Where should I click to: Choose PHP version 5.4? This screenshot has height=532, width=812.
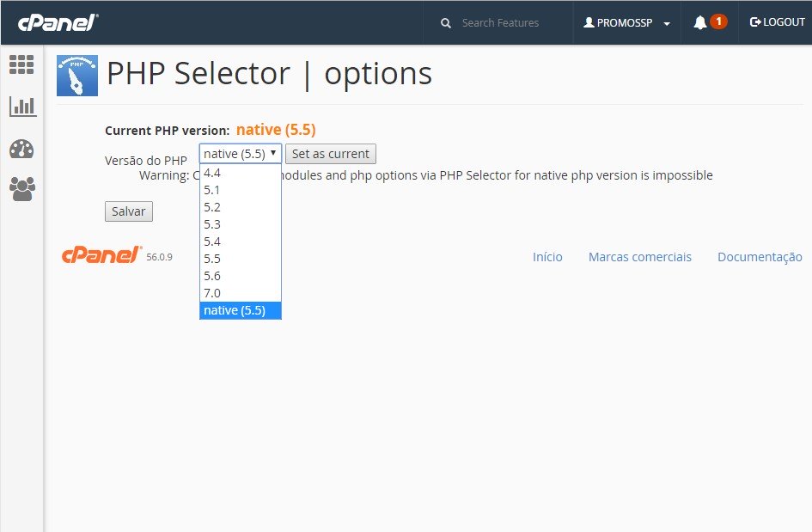pyautogui.click(x=241, y=242)
